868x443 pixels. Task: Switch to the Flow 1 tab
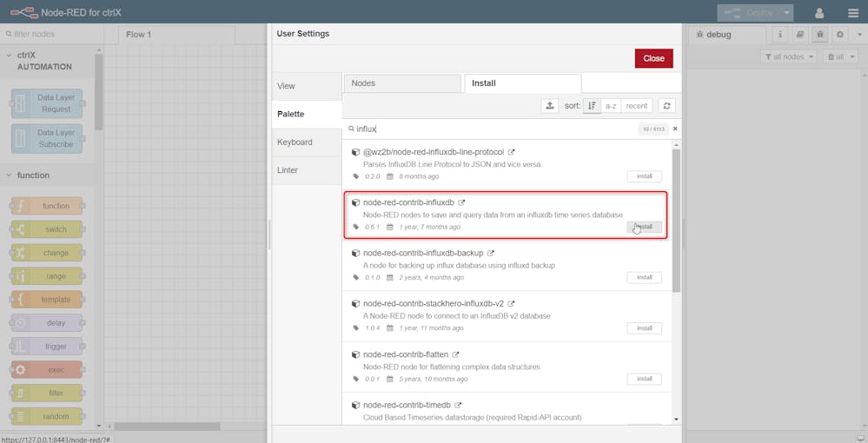pos(176,35)
